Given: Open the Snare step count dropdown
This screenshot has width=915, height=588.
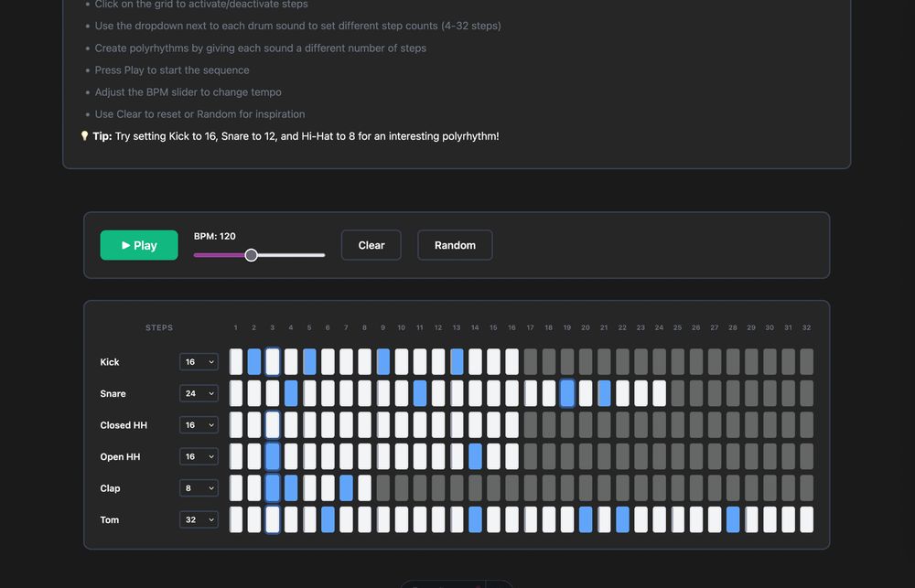Looking at the screenshot, I should point(199,393).
